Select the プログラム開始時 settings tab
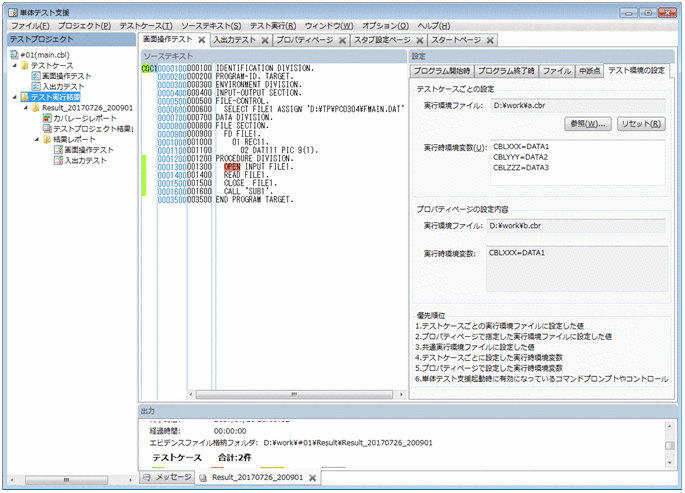Image resolution: width=685 pixels, height=493 pixels. 442,71
